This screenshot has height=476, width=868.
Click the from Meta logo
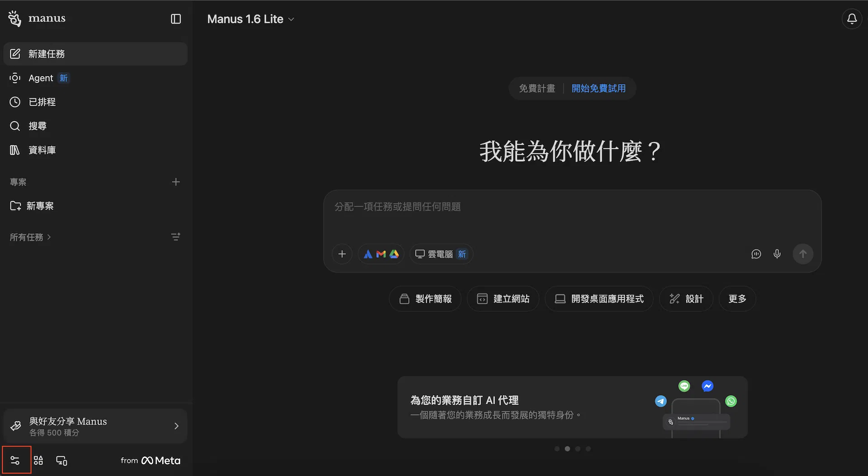(x=151, y=461)
